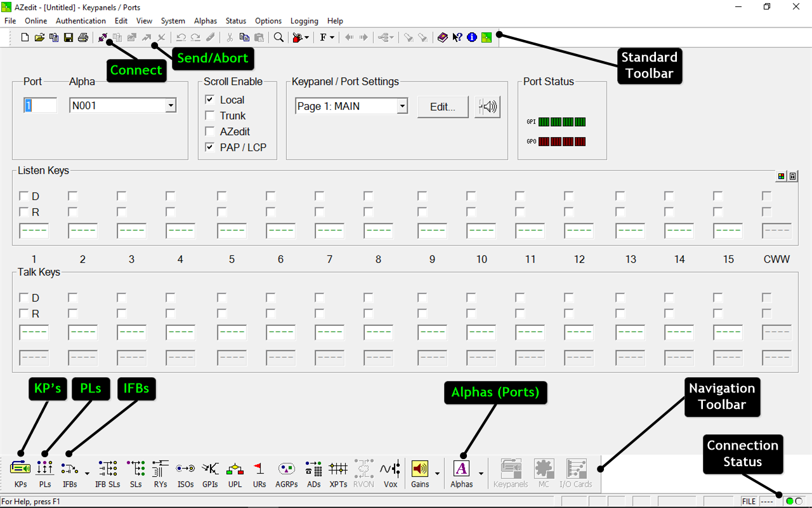Expand the Alphas dropdown arrow
The image size is (812, 508).
pyautogui.click(x=481, y=474)
